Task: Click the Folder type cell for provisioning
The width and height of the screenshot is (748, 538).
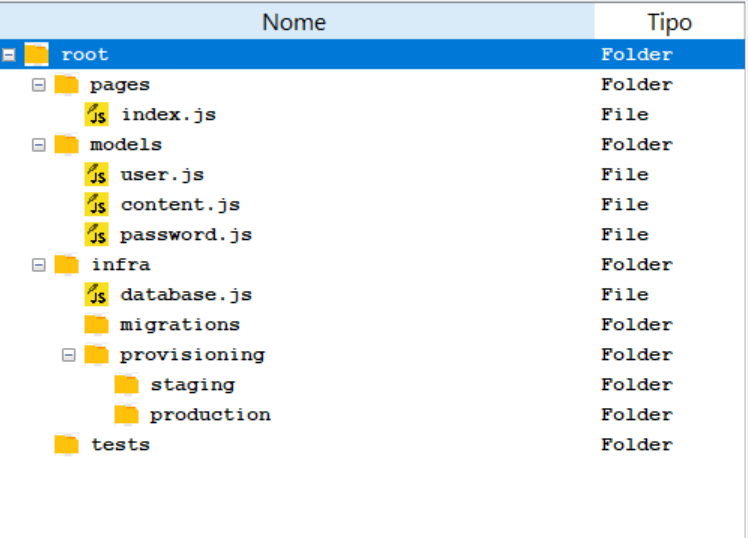Action: point(636,354)
